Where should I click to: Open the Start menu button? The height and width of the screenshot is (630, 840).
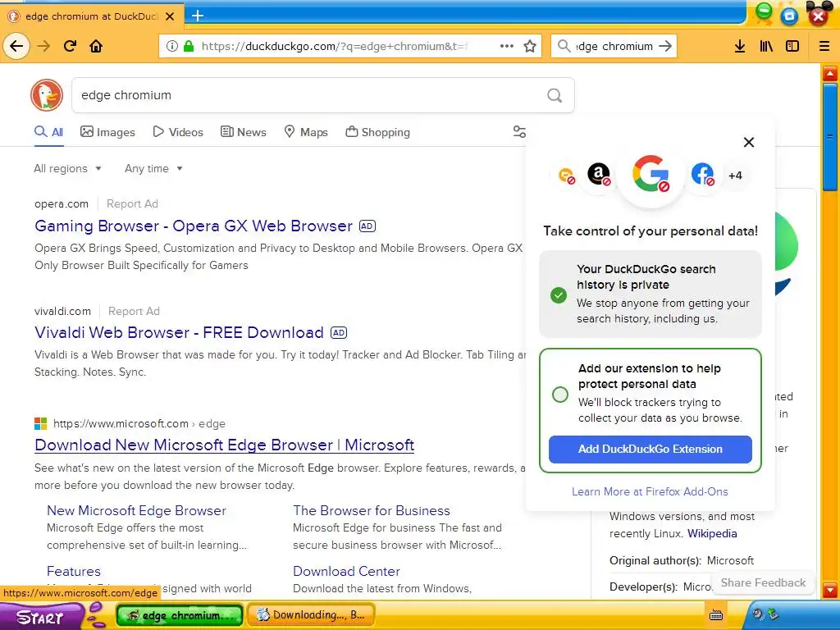click(x=40, y=617)
